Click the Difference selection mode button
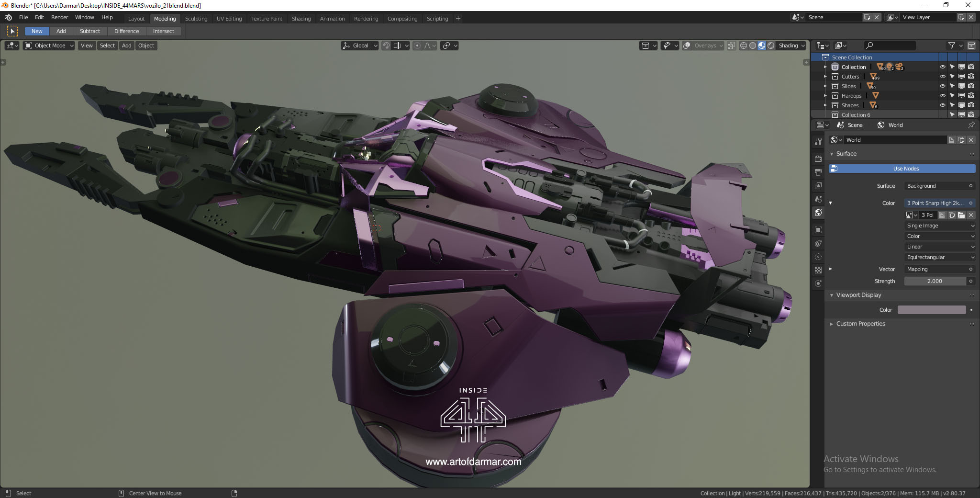 point(126,31)
